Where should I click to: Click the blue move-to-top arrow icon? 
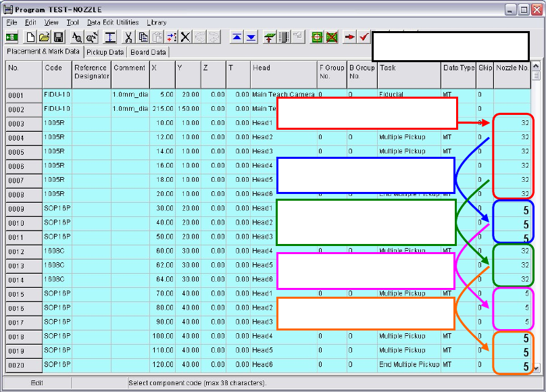pos(237,37)
